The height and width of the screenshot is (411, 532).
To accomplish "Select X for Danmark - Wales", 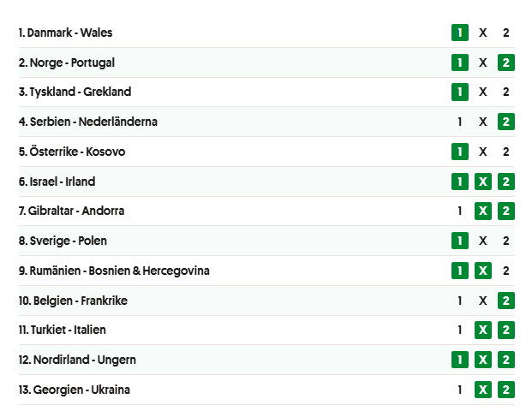I will [483, 33].
